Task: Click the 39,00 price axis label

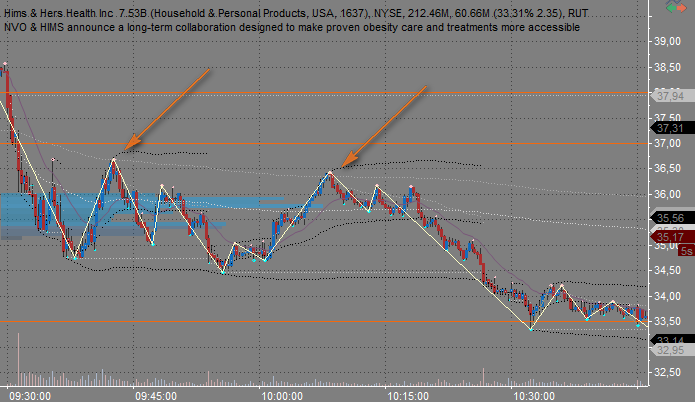Action: tap(667, 42)
